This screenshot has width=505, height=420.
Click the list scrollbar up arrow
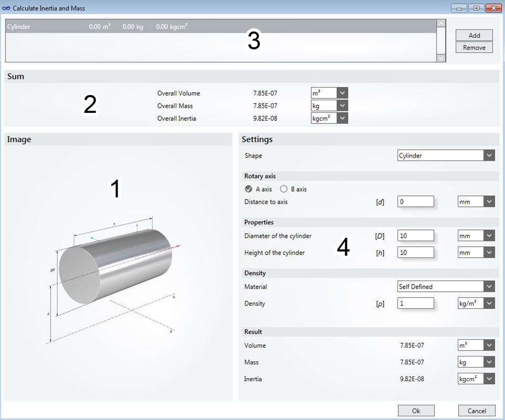(441, 24)
